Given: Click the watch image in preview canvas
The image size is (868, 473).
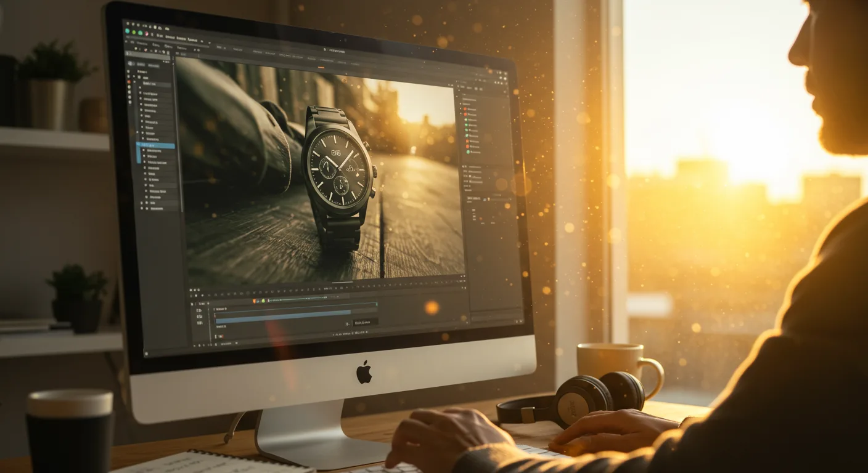Looking at the screenshot, I should click(338, 165).
